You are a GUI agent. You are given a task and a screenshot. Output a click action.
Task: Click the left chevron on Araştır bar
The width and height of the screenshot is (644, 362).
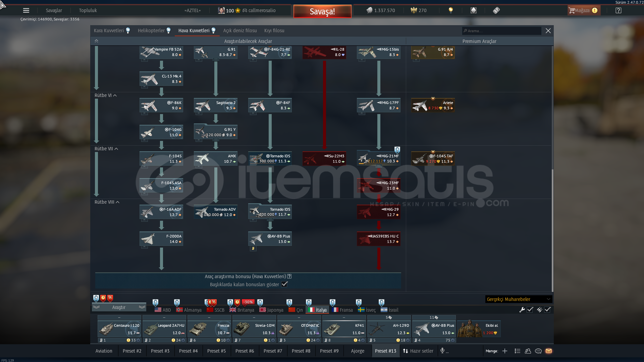click(97, 307)
